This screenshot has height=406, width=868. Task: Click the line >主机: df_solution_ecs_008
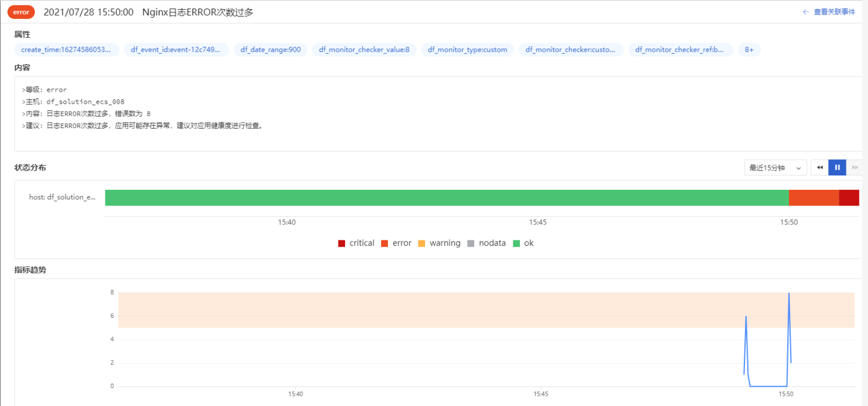click(73, 102)
